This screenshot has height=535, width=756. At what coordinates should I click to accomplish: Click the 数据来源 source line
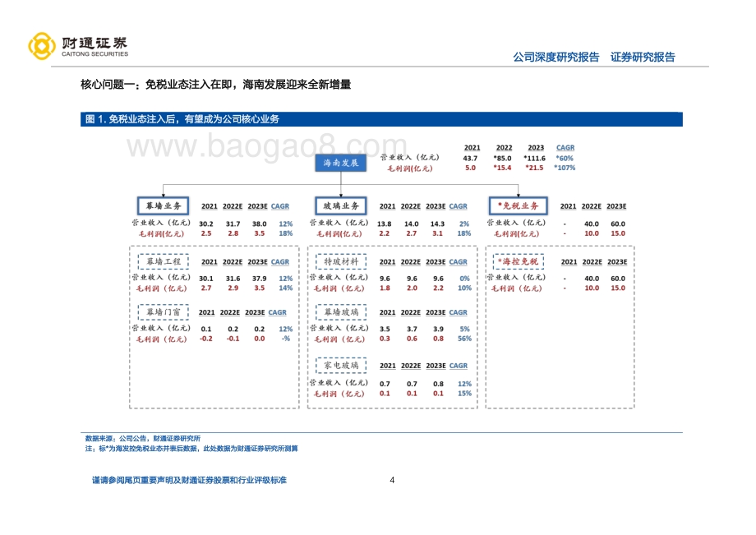click(x=143, y=439)
